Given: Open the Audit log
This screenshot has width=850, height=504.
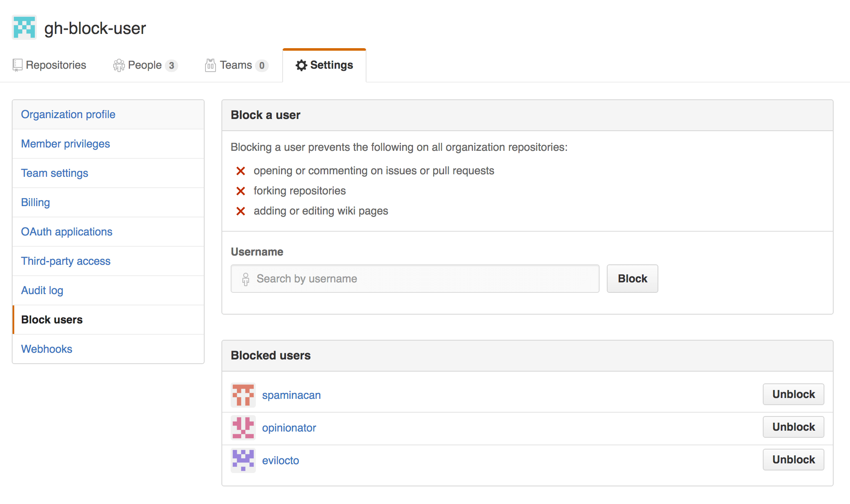Looking at the screenshot, I should pos(42,290).
